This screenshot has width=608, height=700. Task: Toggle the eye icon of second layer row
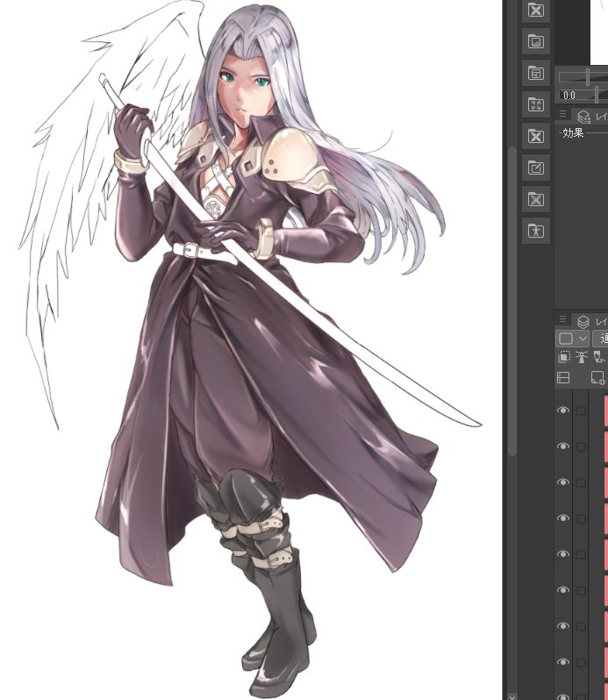click(x=563, y=446)
